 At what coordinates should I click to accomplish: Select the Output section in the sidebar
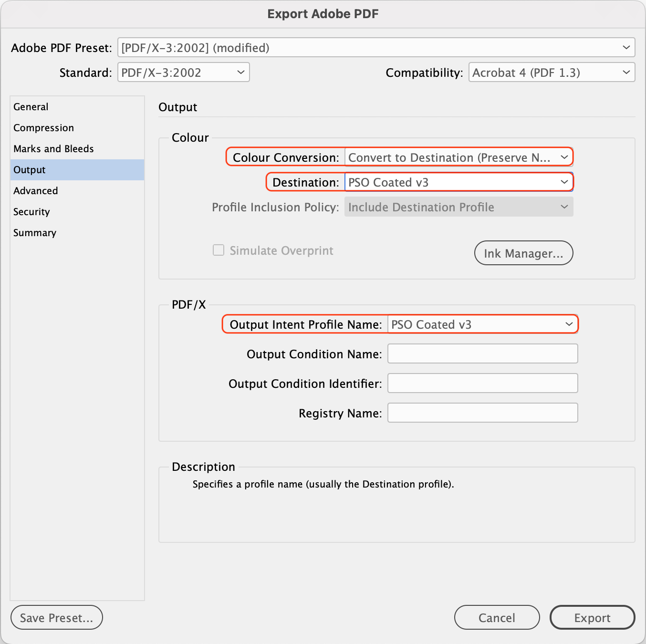pos(30,170)
